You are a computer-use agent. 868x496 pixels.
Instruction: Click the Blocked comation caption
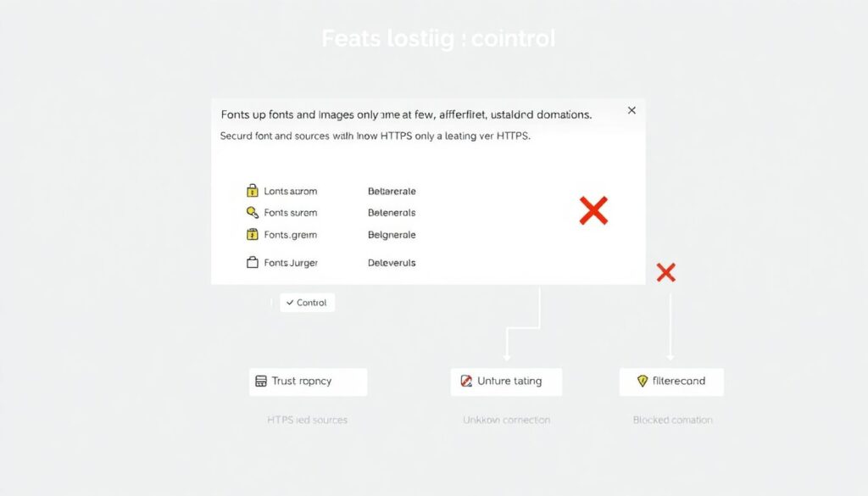(x=672, y=420)
